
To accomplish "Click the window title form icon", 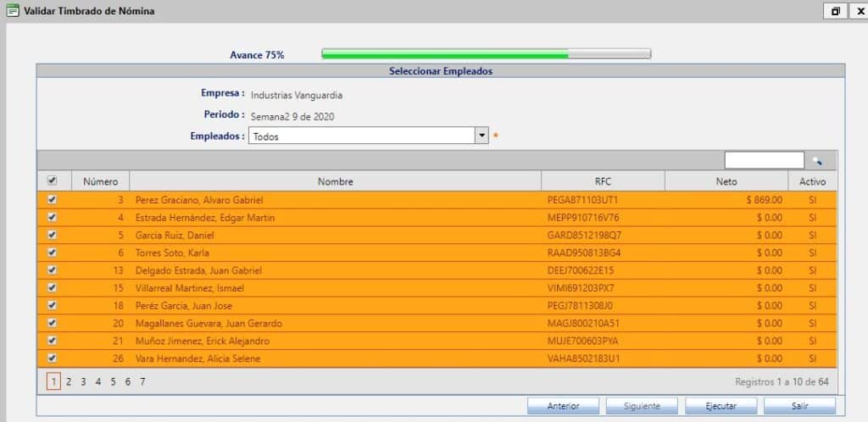I will [x=12, y=11].
